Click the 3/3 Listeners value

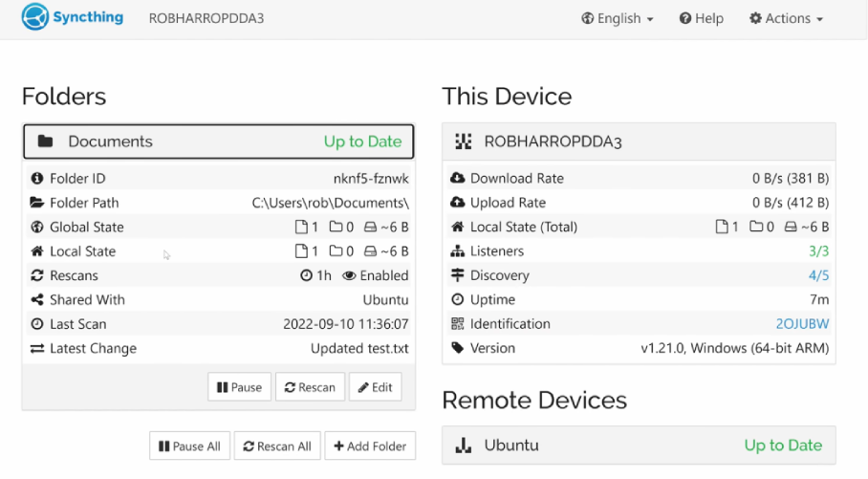tap(818, 250)
